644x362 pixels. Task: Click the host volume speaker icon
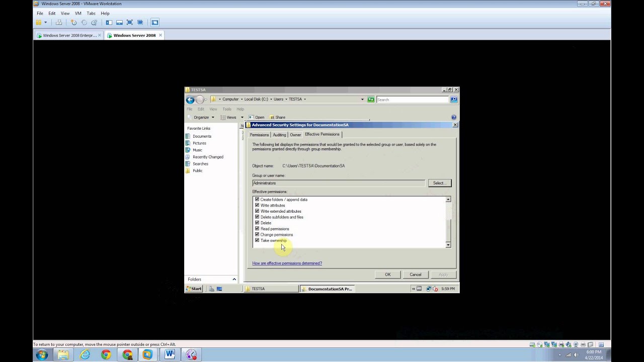(x=576, y=355)
